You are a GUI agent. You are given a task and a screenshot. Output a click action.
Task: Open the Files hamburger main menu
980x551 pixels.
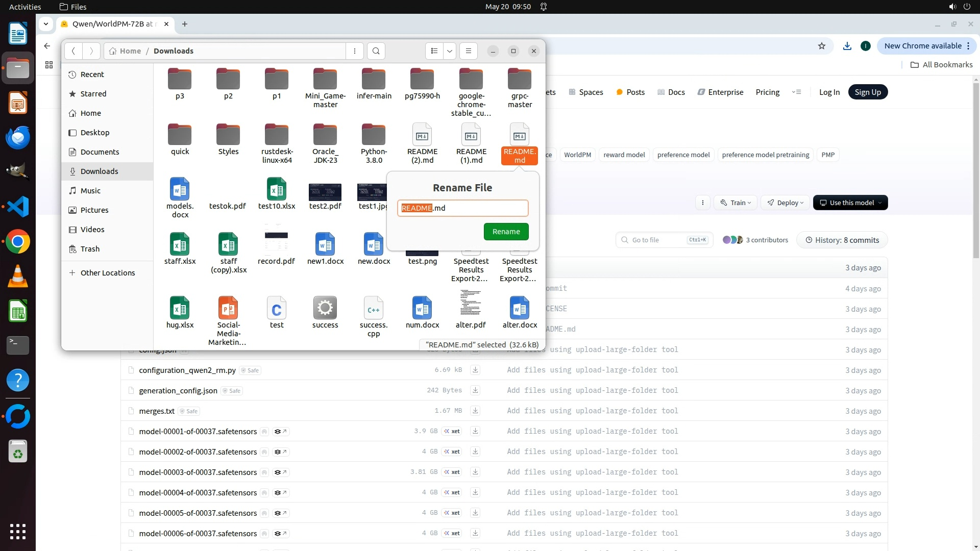468,51
